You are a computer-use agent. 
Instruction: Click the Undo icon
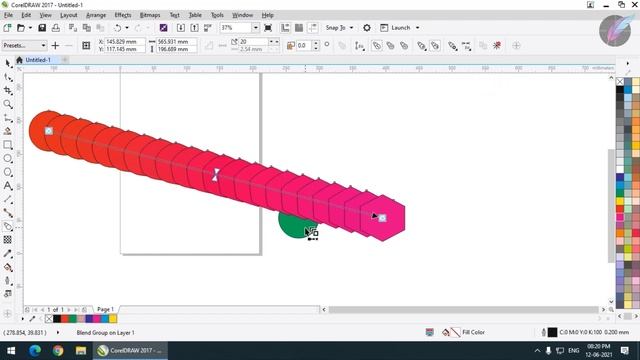pyautogui.click(x=117, y=28)
